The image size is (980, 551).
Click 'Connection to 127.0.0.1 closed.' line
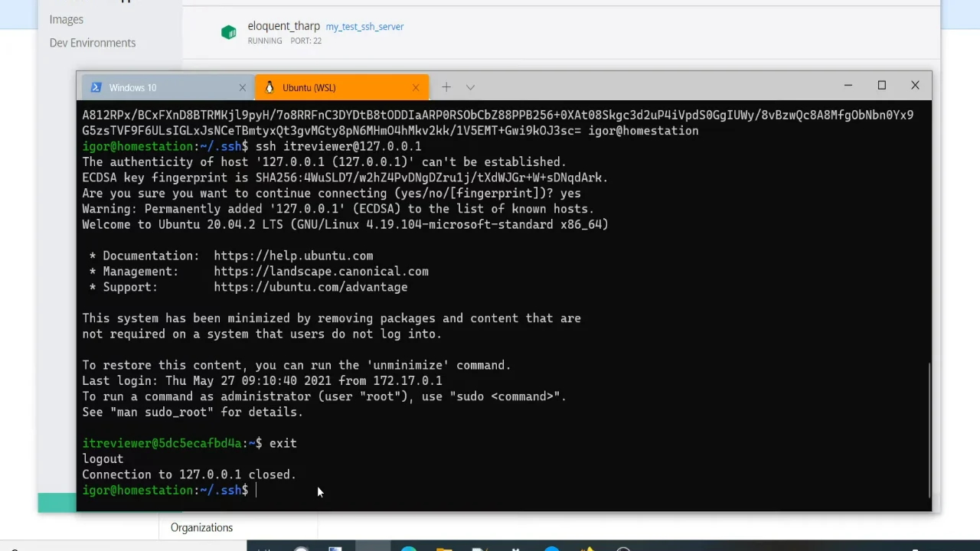click(189, 474)
